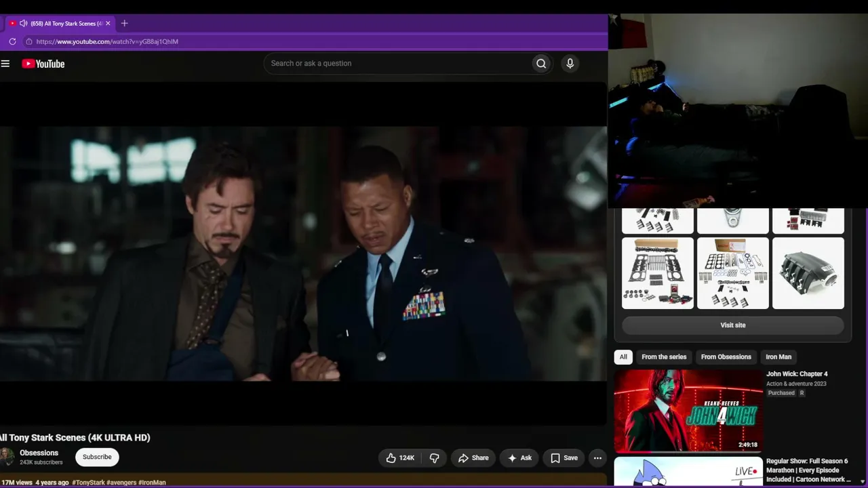Open the Regular Show Full Season 6 title

tap(808, 470)
